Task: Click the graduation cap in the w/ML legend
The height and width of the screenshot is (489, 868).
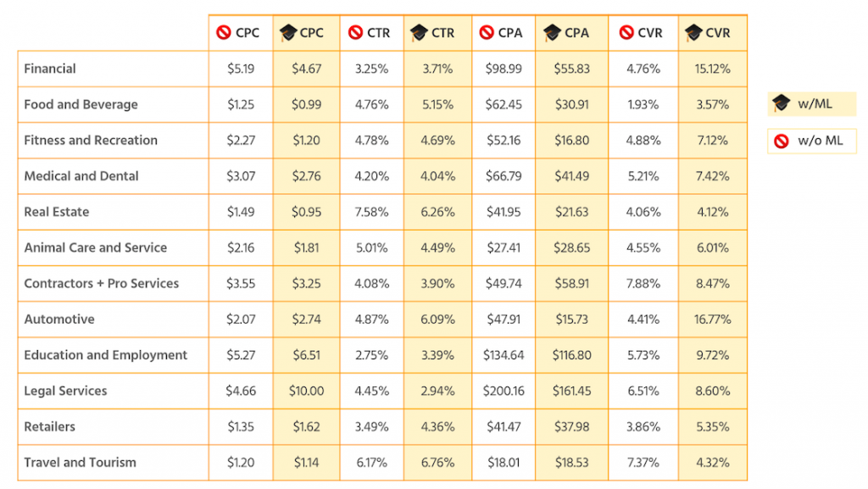Action: (781, 103)
